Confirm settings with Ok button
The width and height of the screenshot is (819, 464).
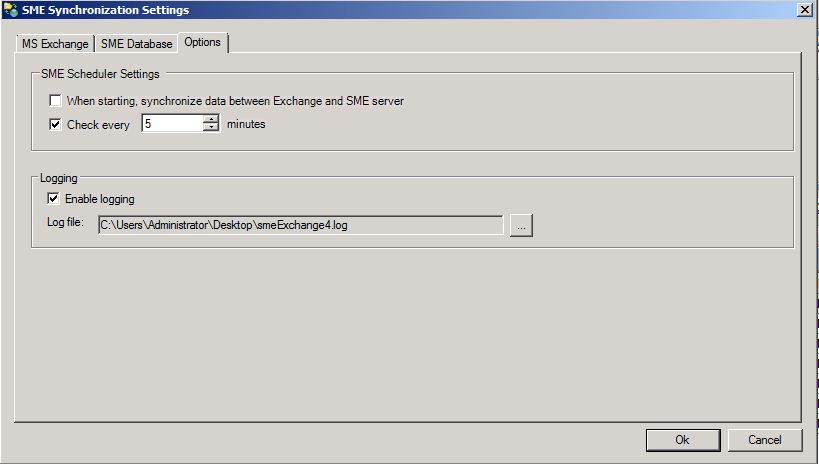683,440
